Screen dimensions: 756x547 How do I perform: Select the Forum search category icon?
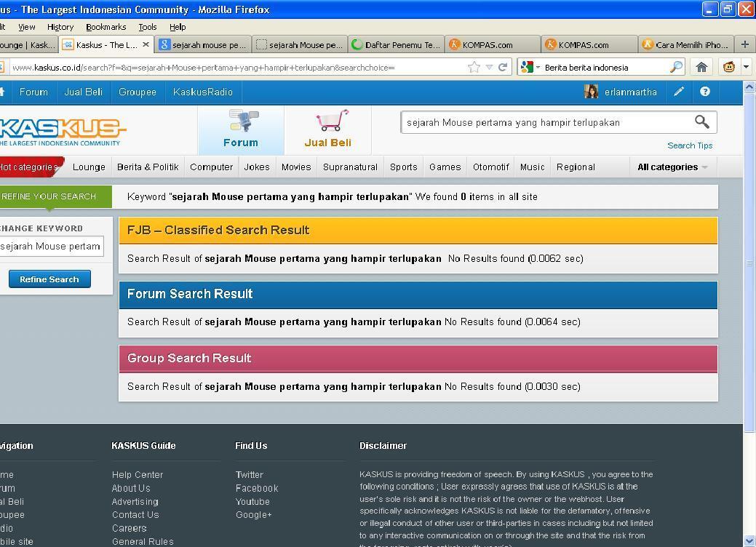click(x=244, y=121)
